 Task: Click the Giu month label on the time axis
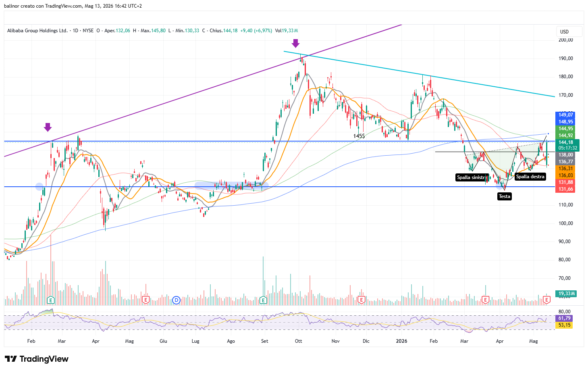(x=163, y=341)
